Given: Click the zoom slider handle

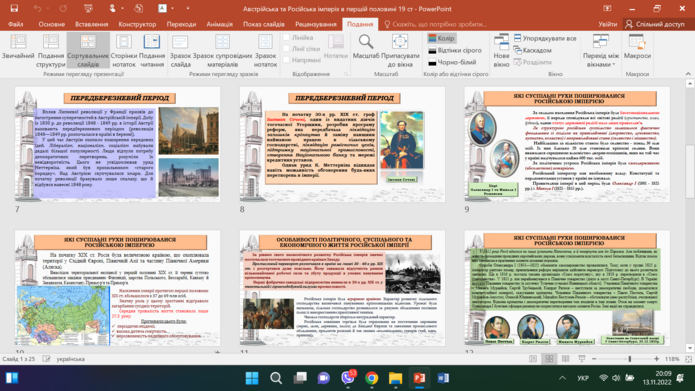Looking at the screenshot, I should tap(629, 359).
